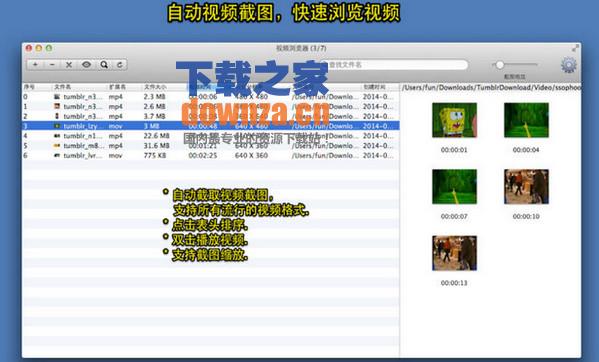Click duration 00:02:25 in the last row
The width and height of the screenshot is (599, 362).
202,155
